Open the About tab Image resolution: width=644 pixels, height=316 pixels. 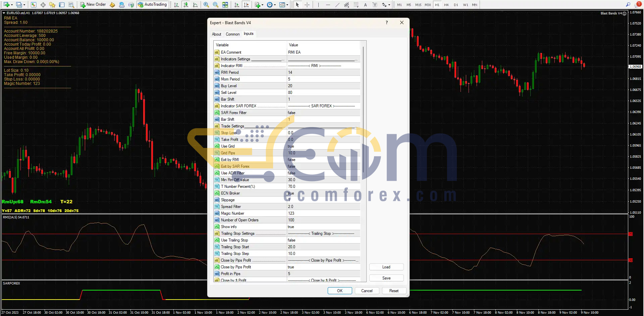[x=216, y=34]
